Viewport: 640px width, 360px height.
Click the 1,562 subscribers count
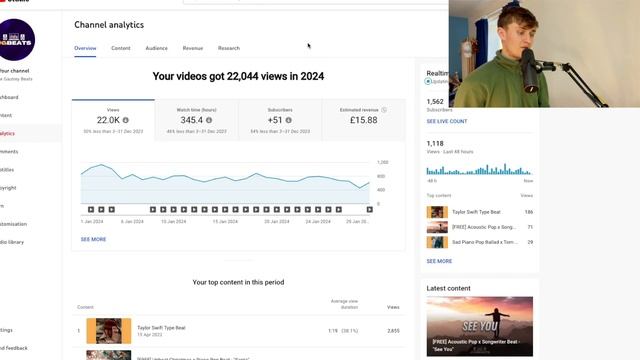click(435, 102)
